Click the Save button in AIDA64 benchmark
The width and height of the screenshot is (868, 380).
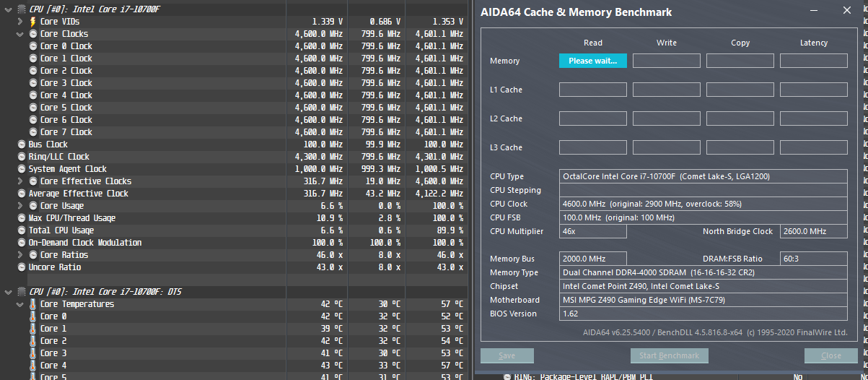[507, 355]
